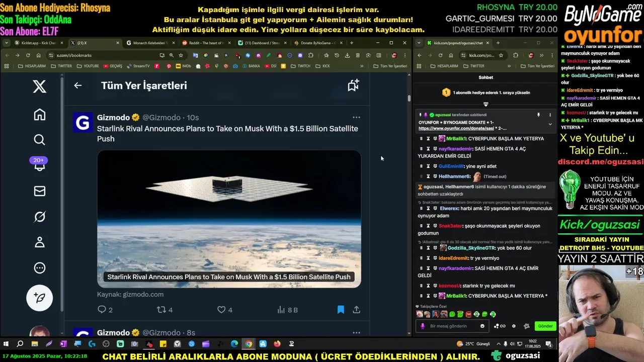Click Gizmodo avatar on first post
This screenshot has width=644, height=362.
coord(83,123)
